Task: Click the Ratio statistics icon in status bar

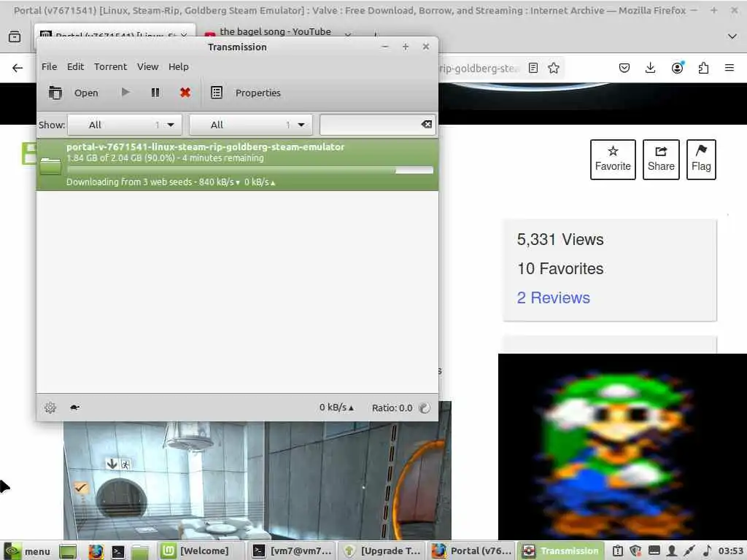Action: 424,408
